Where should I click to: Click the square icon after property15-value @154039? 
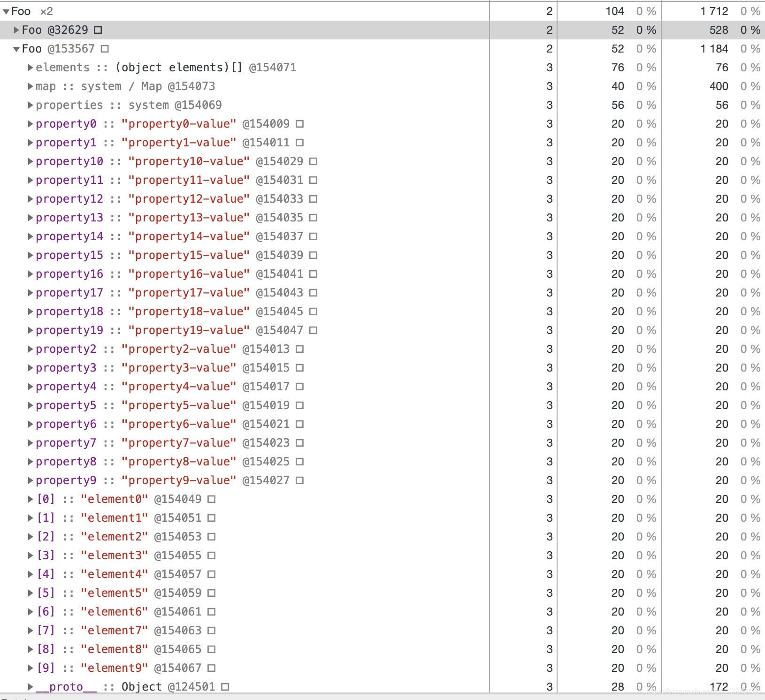[x=314, y=255]
